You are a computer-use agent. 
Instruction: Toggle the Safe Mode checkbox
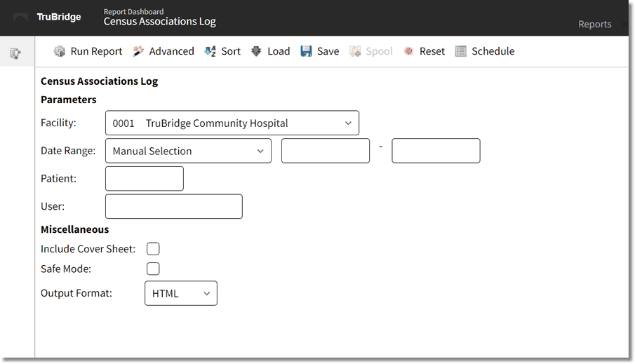(153, 269)
